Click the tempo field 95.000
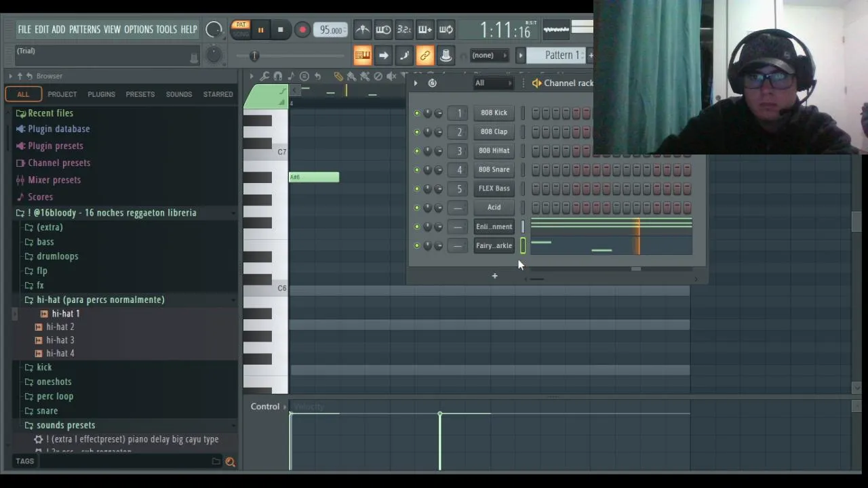 tap(331, 30)
